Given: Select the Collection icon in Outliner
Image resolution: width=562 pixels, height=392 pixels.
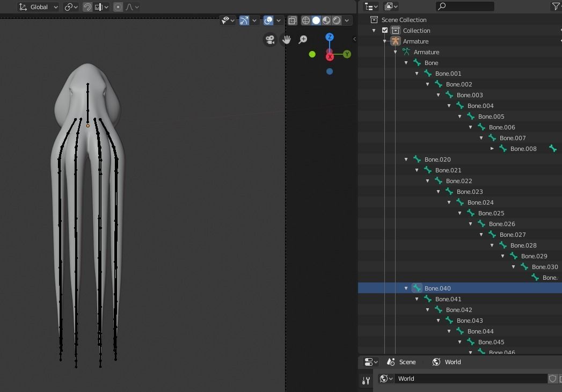Looking at the screenshot, I should (x=396, y=31).
